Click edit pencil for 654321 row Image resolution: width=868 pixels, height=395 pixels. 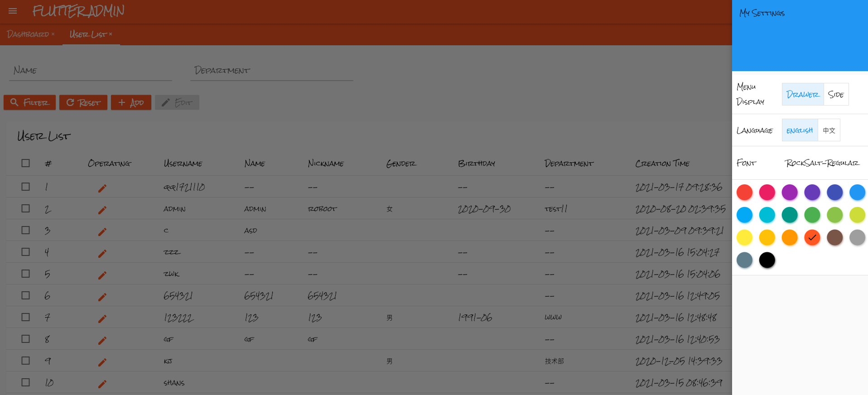[102, 297]
